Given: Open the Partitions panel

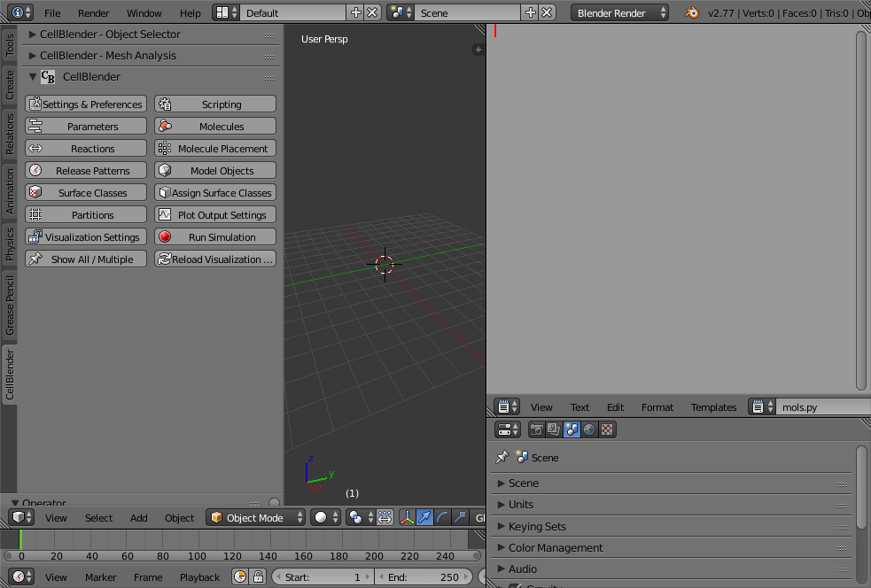Looking at the screenshot, I should 86,215.
